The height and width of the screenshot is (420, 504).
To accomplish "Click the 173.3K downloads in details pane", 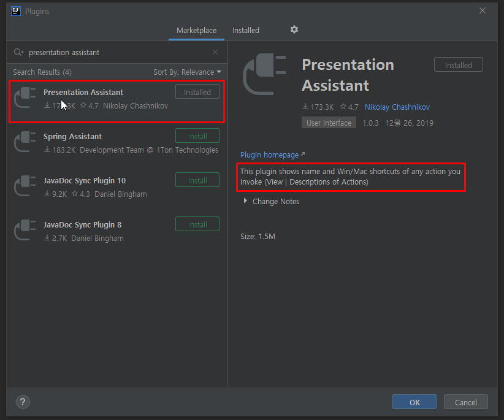I will (318, 107).
